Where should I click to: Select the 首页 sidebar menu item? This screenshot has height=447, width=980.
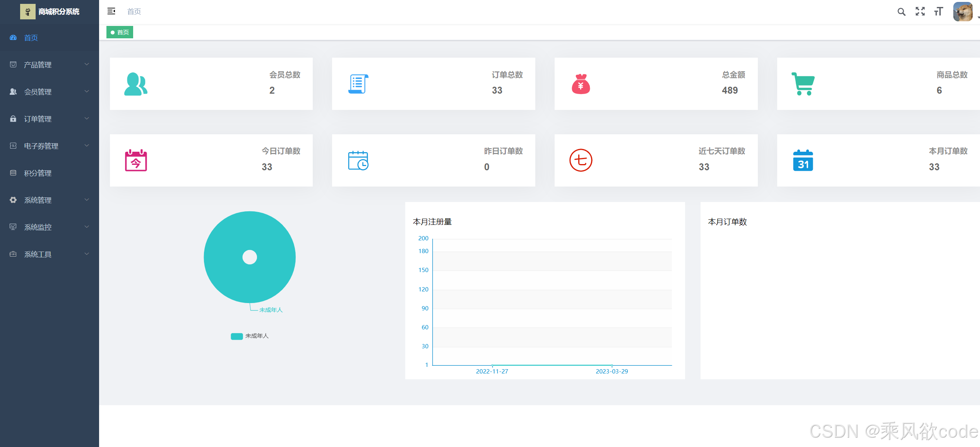pos(31,38)
